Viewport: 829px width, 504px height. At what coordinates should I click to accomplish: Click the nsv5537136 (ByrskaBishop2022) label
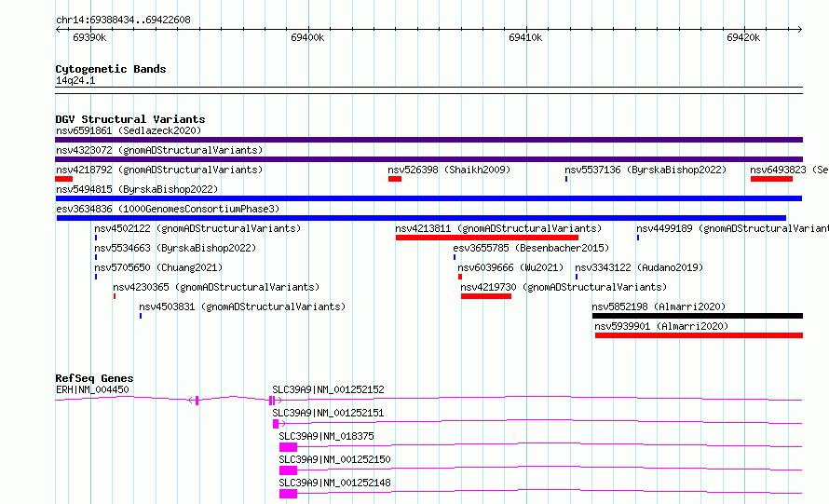[x=646, y=170]
